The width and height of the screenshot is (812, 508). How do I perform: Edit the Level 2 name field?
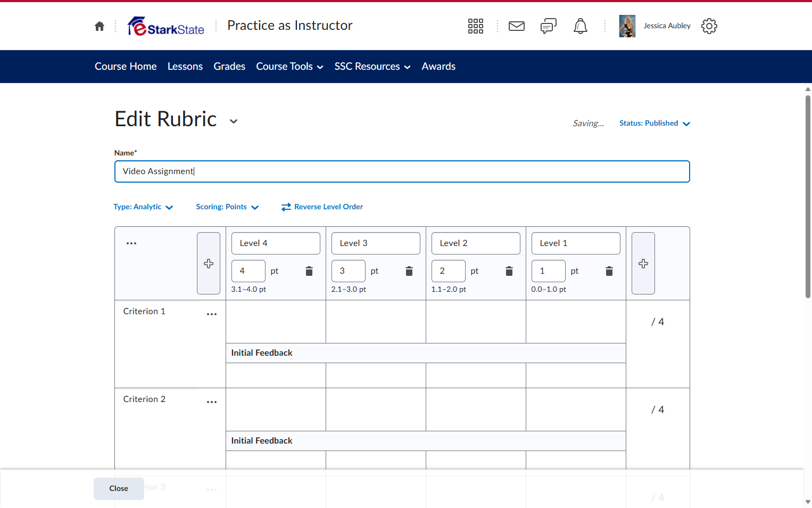(476, 243)
